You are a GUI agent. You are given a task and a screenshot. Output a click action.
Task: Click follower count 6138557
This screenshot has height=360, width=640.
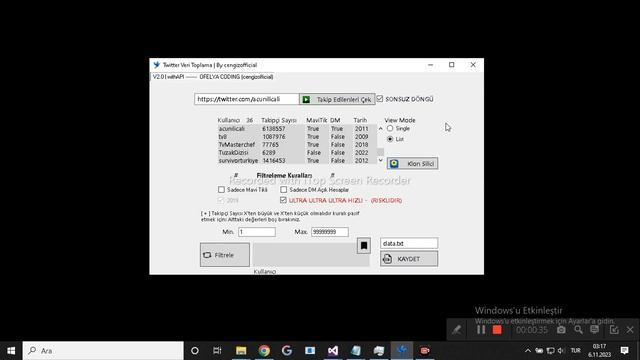(x=274, y=129)
